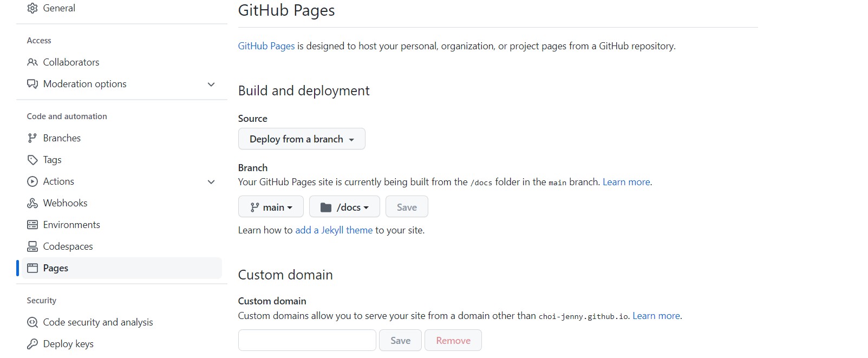The height and width of the screenshot is (358, 868).
Task: Click the Access section label
Action: pos(39,41)
